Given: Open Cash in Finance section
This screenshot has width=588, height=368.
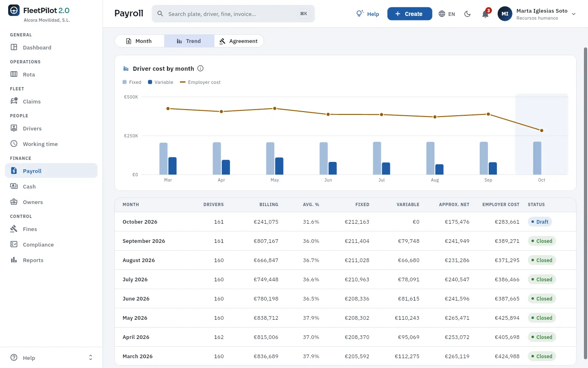Looking at the screenshot, I should tap(51, 186).
